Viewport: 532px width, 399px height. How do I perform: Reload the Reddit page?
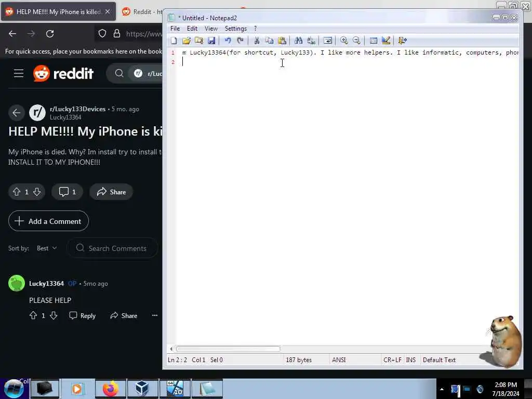[50, 34]
